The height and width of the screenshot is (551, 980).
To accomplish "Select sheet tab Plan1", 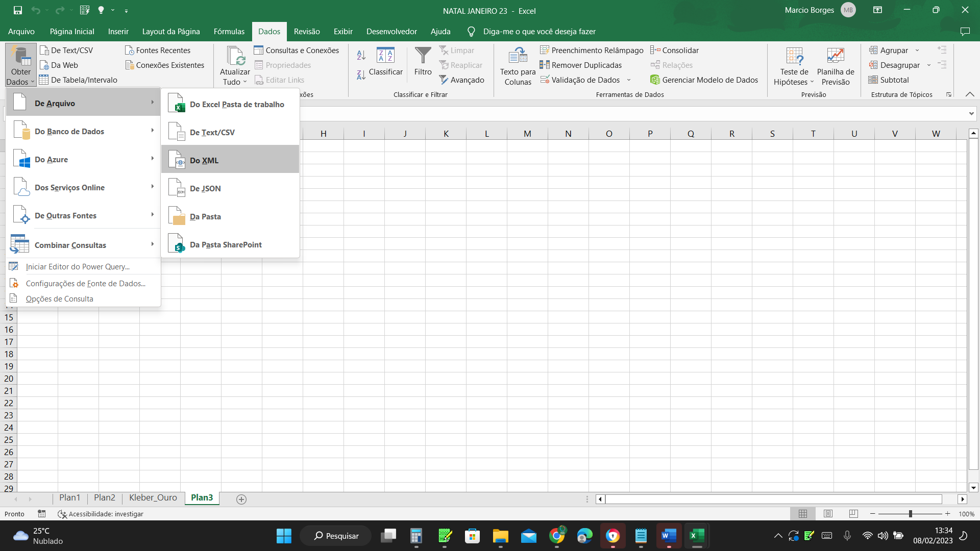I will click(69, 497).
